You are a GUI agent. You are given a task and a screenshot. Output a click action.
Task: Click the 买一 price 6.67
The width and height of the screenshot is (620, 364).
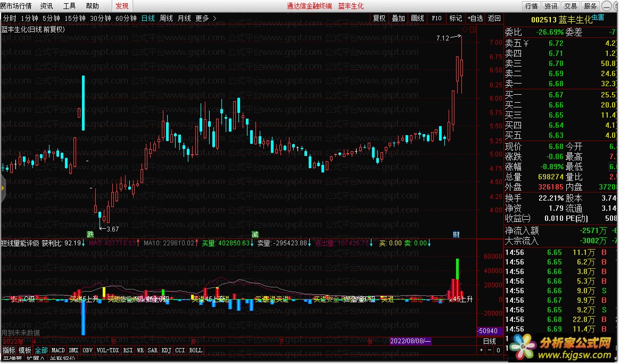coord(556,95)
